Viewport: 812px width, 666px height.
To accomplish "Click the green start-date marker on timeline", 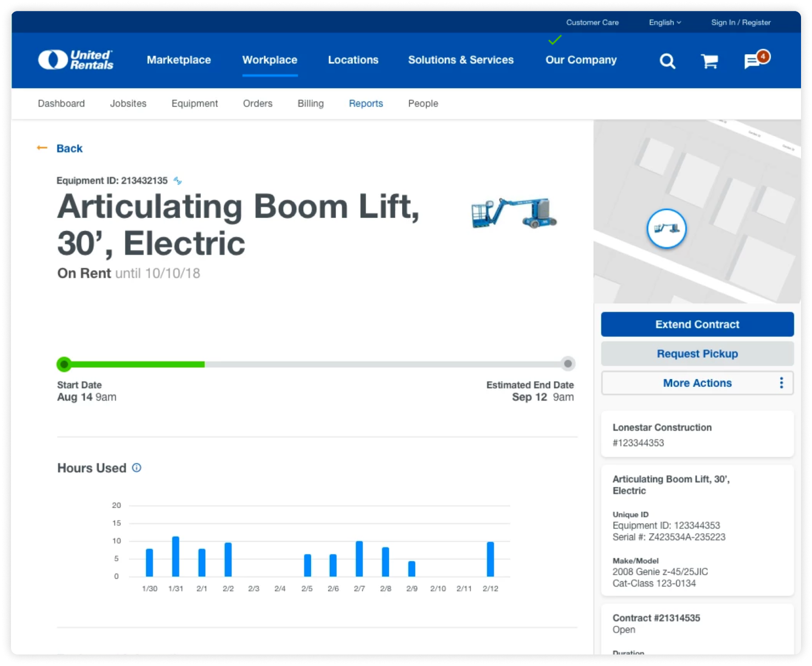I will [x=64, y=364].
